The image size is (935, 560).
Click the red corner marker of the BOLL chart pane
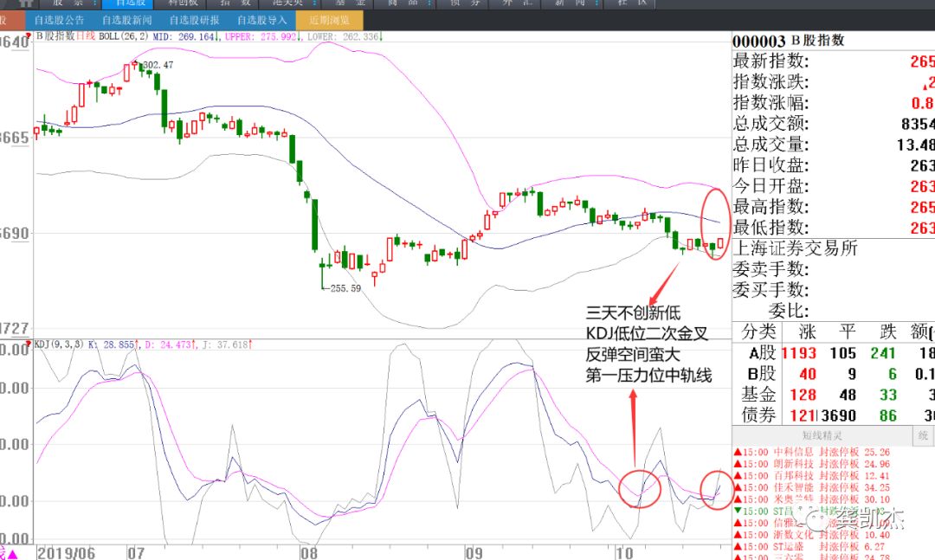(x=28, y=35)
